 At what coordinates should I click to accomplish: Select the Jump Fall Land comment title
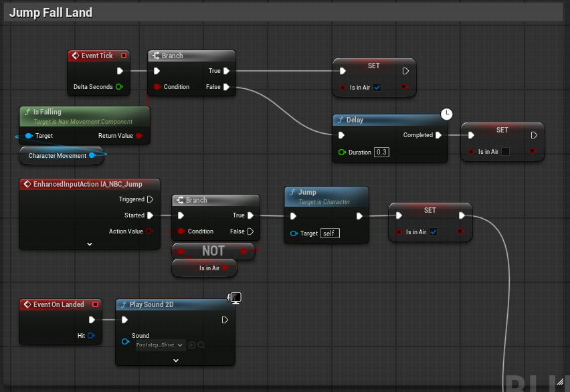[x=51, y=13]
